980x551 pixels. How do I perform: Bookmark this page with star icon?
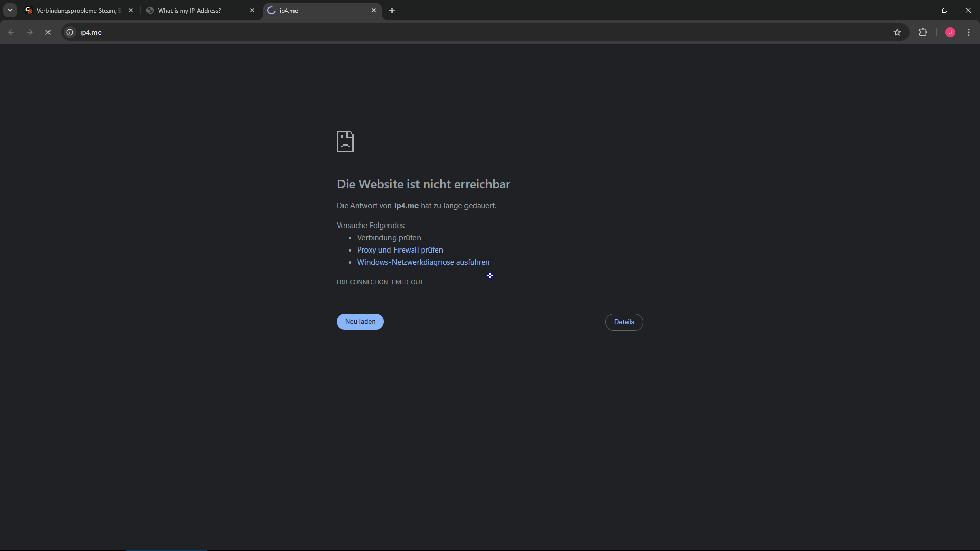point(897,32)
